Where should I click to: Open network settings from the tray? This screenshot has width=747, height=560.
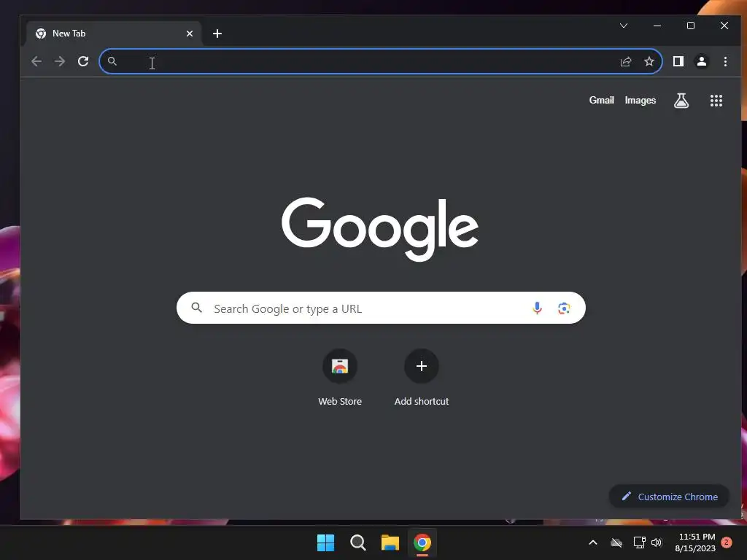(x=639, y=542)
